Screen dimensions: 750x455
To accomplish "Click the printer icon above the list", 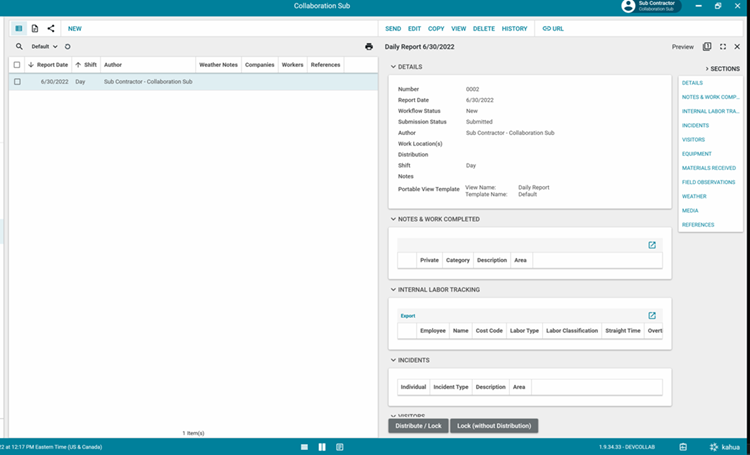I will coord(369,46).
